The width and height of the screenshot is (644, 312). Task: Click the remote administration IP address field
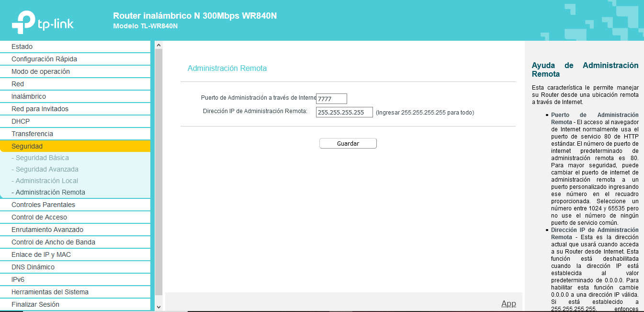344,112
